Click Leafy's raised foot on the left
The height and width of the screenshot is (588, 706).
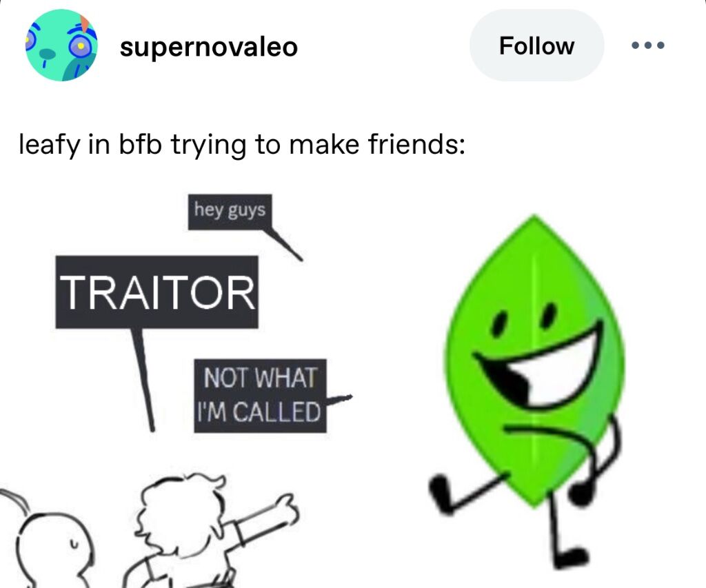tap(441, 494)
